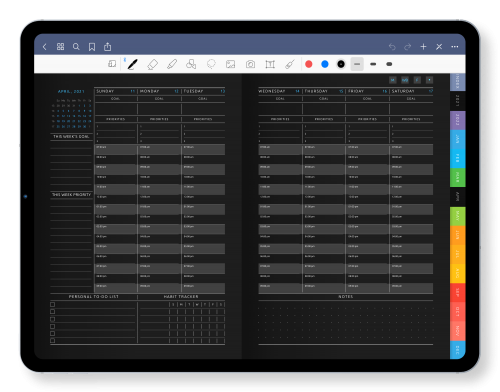500x392 pixels.
Task: Select the Text box tool
Action: [270, 64]
